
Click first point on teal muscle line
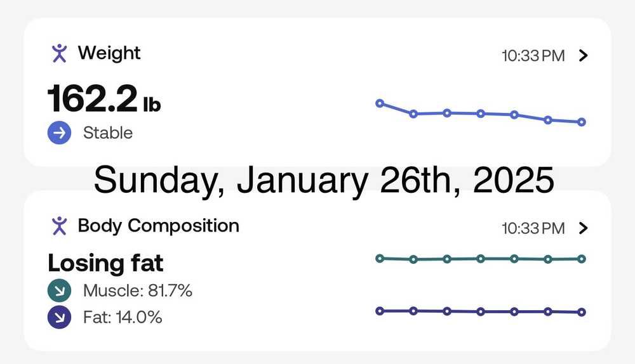pyautogui.click(x=380, y=258)
